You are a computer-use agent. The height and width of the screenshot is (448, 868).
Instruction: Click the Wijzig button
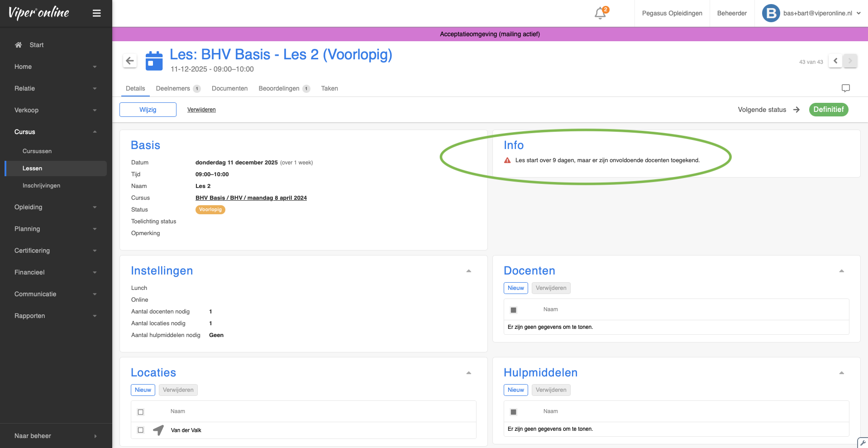[148, 109]
